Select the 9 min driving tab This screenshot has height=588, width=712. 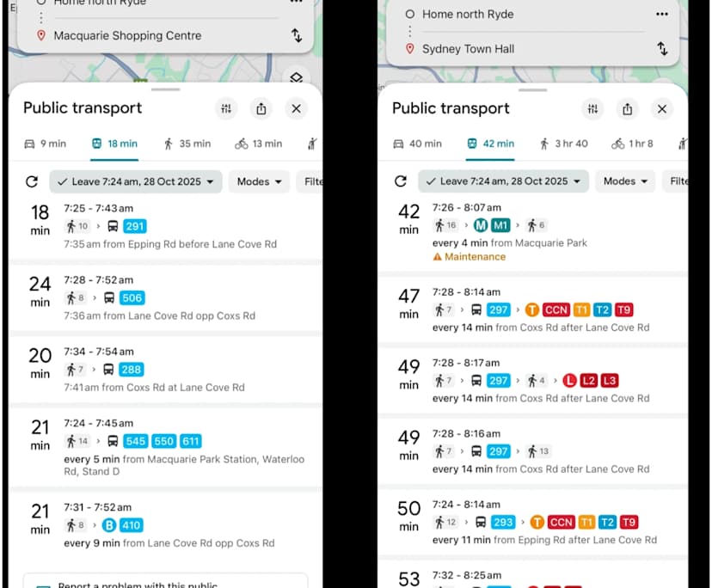(x=46, y=144)
